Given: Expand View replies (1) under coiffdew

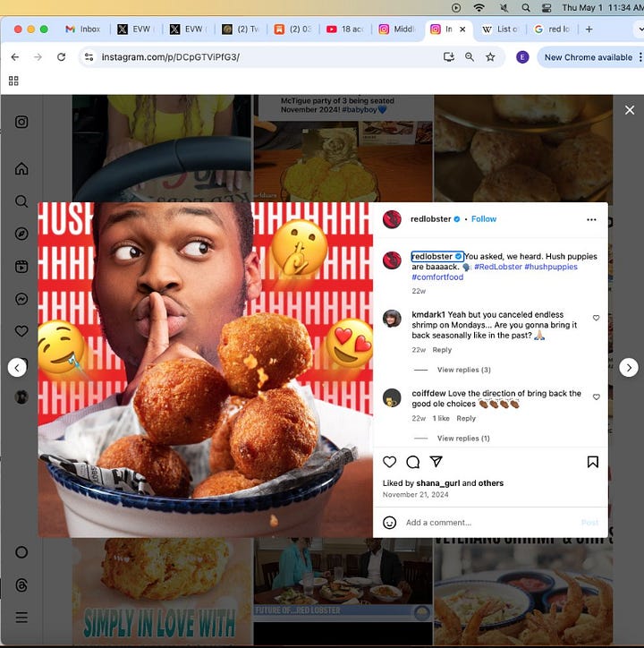Looking at the screenshot, I should tap(463, 438).
